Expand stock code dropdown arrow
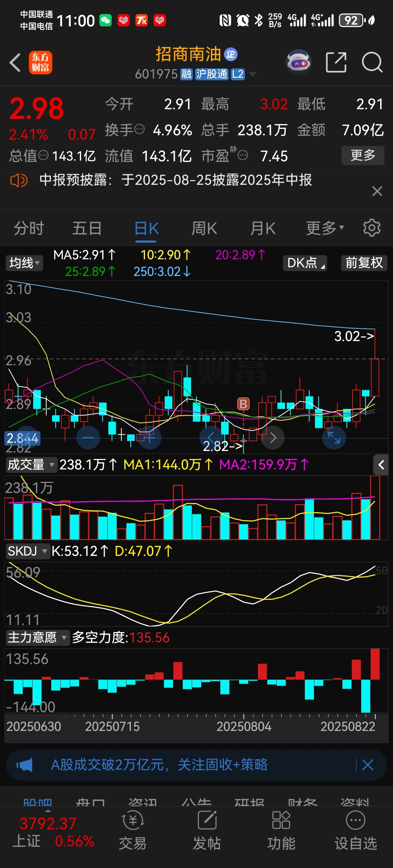 pyautogui.click(x=253, y=75)
